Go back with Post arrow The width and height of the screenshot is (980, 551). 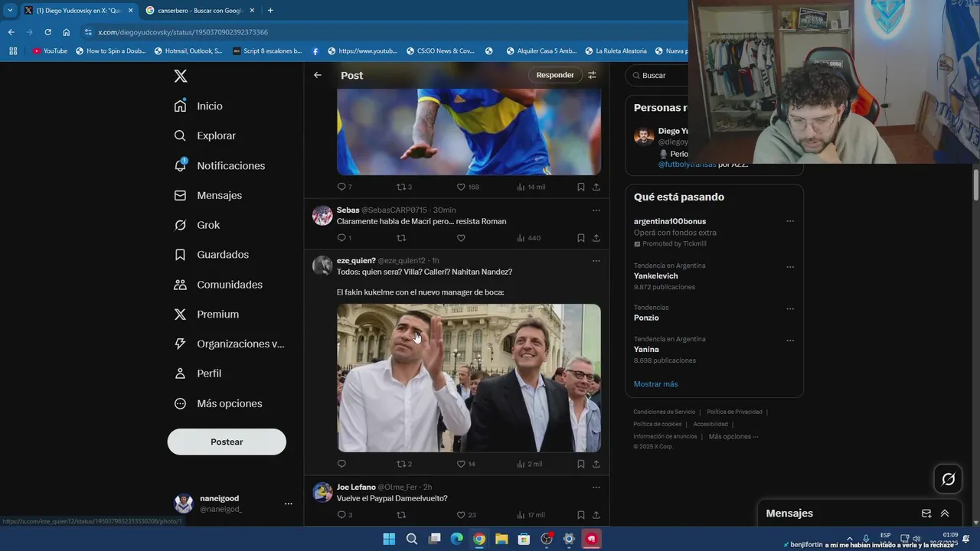click(x=318, y=75)
